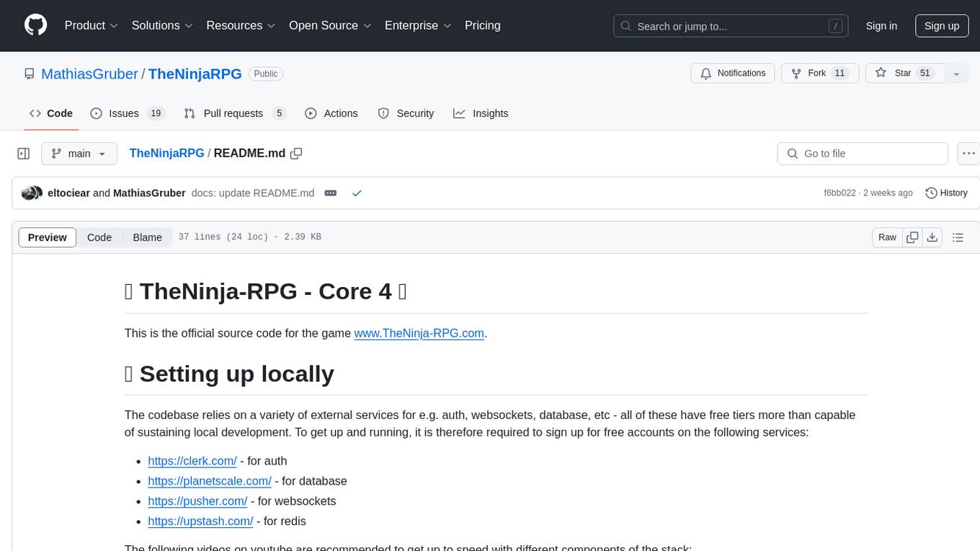Open the planetscale.com link
Screen dimensions: 980x551
210,481
